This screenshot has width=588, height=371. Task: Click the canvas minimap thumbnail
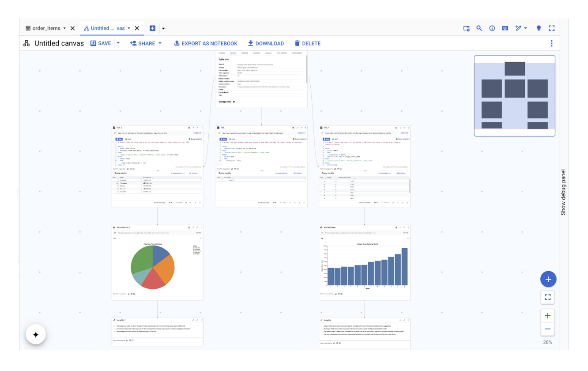coord(514,96)
